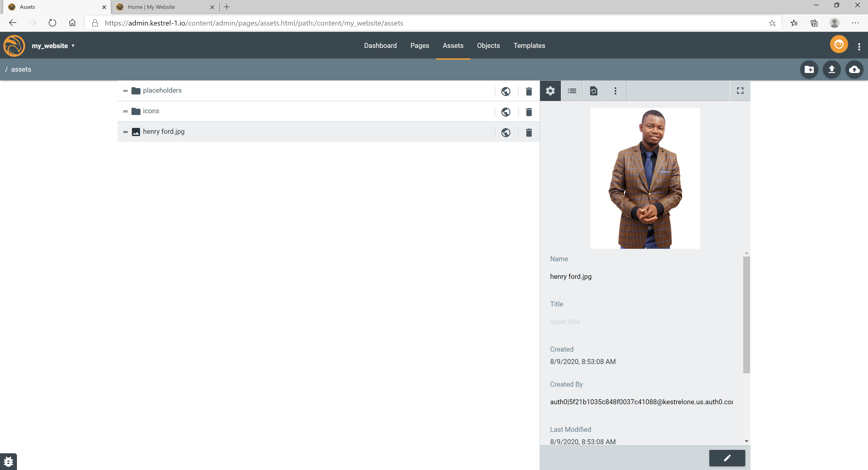Open the asset properties gear tab
Screen dimensions: 868x470
(550, 91)
